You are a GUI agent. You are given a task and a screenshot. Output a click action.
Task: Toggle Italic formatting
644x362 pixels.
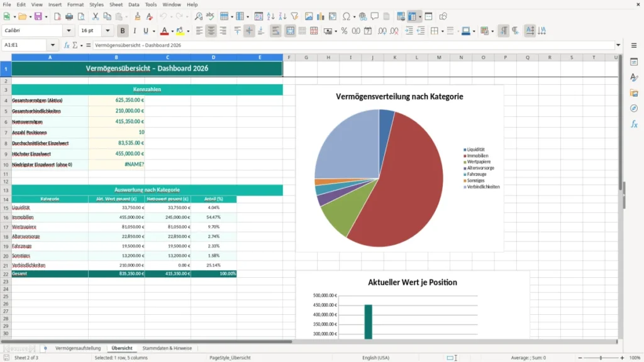point(135,31)
